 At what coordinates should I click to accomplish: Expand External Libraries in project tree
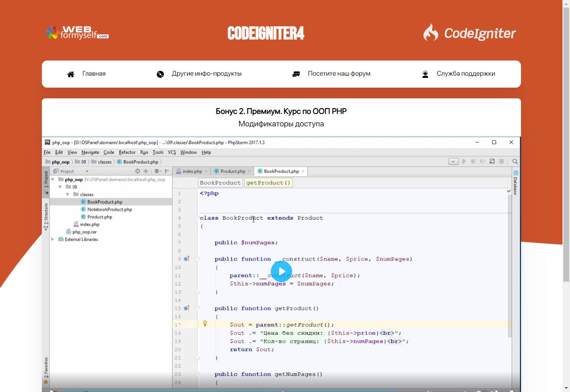click(53, 239)
